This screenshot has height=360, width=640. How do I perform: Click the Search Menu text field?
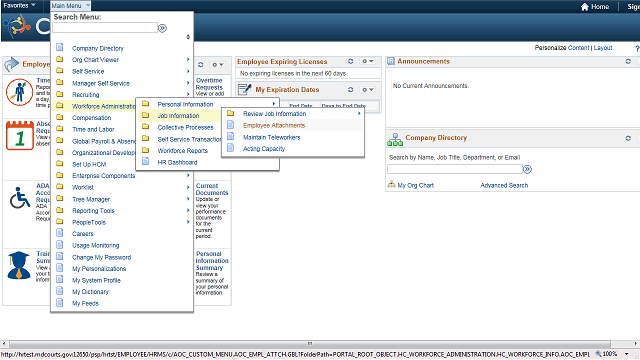click(x=105, y=28)
